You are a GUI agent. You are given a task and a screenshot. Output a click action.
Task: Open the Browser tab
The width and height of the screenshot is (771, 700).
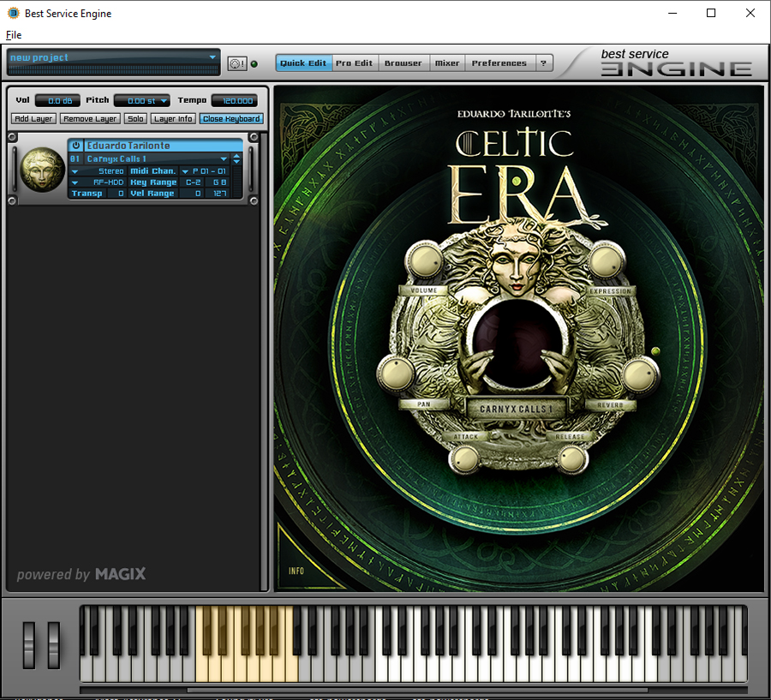[403, 63]
